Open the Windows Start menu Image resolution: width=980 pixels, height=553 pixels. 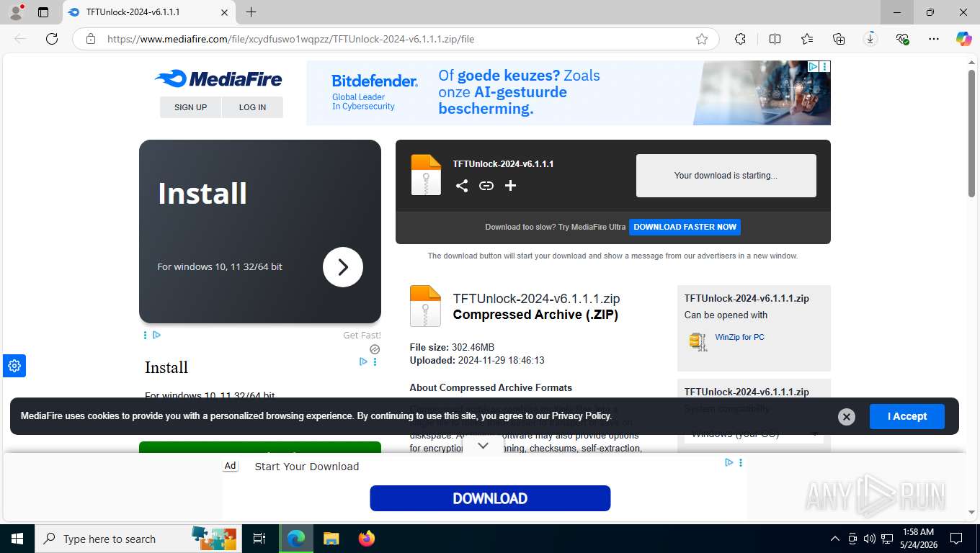(x=17, y=539)
